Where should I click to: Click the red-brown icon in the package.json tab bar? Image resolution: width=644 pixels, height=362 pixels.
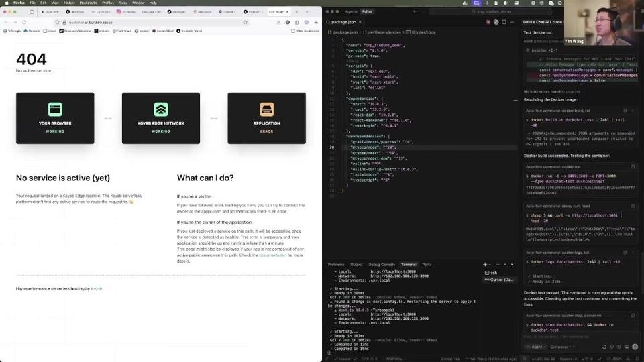(488, 22)
